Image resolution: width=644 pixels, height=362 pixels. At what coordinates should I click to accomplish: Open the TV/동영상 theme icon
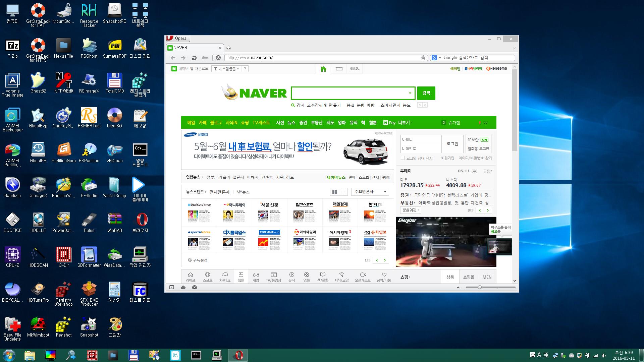pos(274,277)
